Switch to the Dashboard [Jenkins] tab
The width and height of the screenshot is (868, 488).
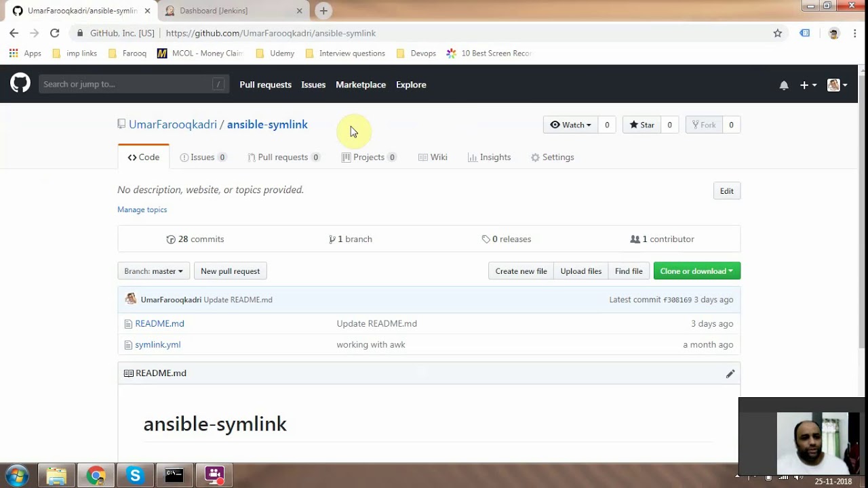[x=234, y=11]
